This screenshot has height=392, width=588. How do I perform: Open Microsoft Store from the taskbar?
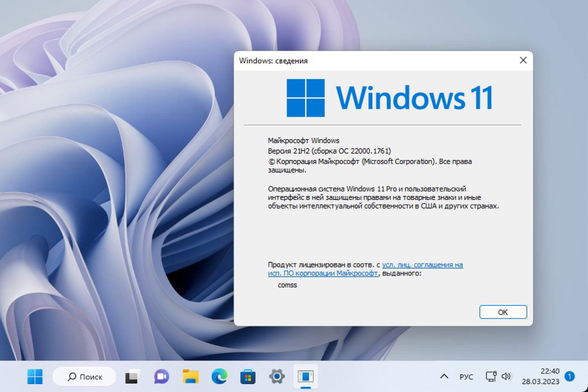click(248, 376)
